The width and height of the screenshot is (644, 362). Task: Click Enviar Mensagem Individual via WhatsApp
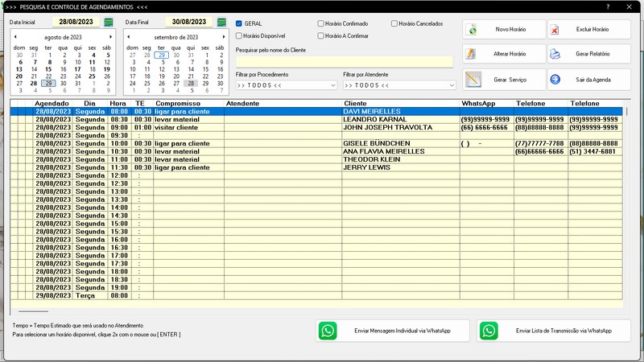point(393,331)
